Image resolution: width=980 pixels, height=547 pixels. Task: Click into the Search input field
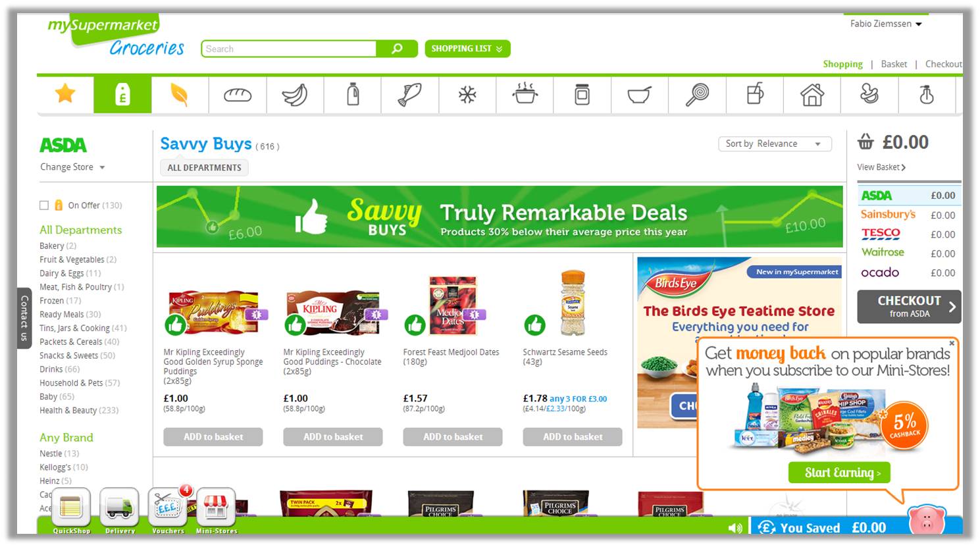[289, 49]
